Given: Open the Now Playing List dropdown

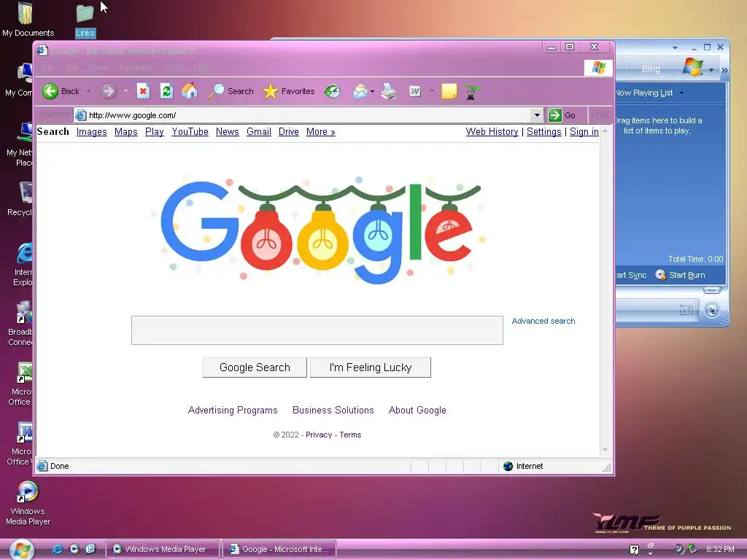Looking at the screenshot, I should [x=682, y=93].
